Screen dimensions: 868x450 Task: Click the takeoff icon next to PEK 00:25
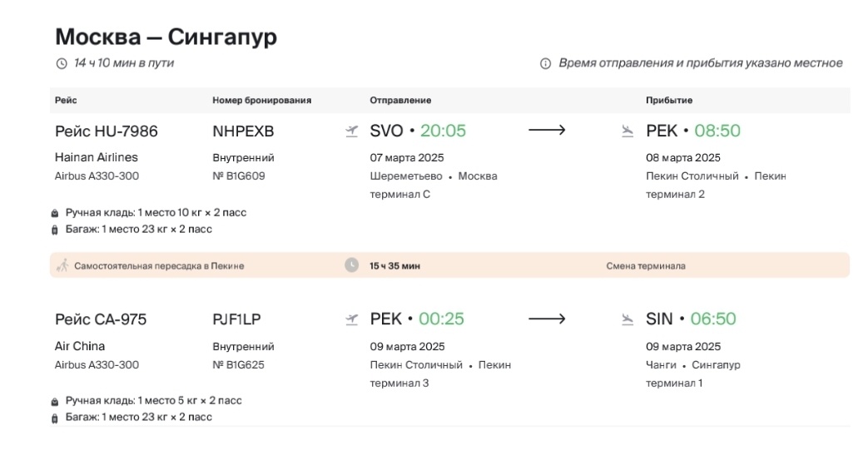[351, 319]
